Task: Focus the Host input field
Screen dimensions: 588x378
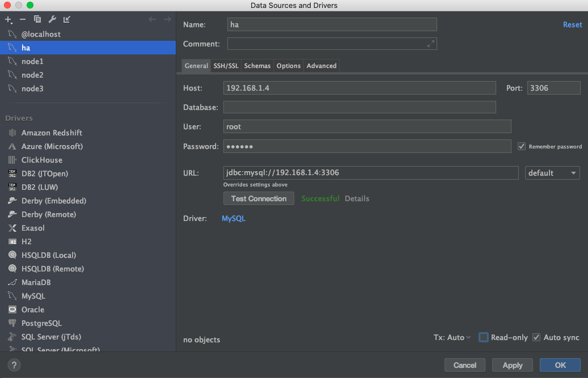Action: coord(359,88)
